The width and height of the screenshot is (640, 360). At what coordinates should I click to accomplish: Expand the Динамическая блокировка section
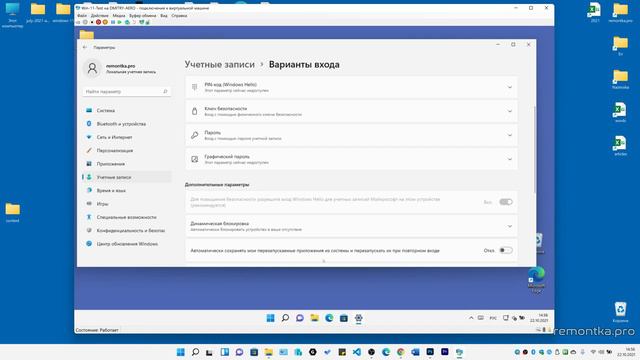[351, 226]
